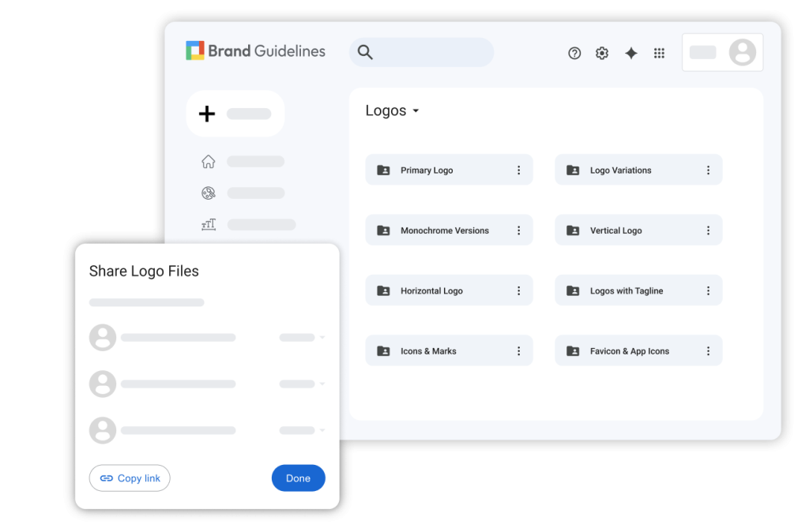Click the help question mark icon
This screenshot has height=532, width=809.
click(x=574, y=53)
